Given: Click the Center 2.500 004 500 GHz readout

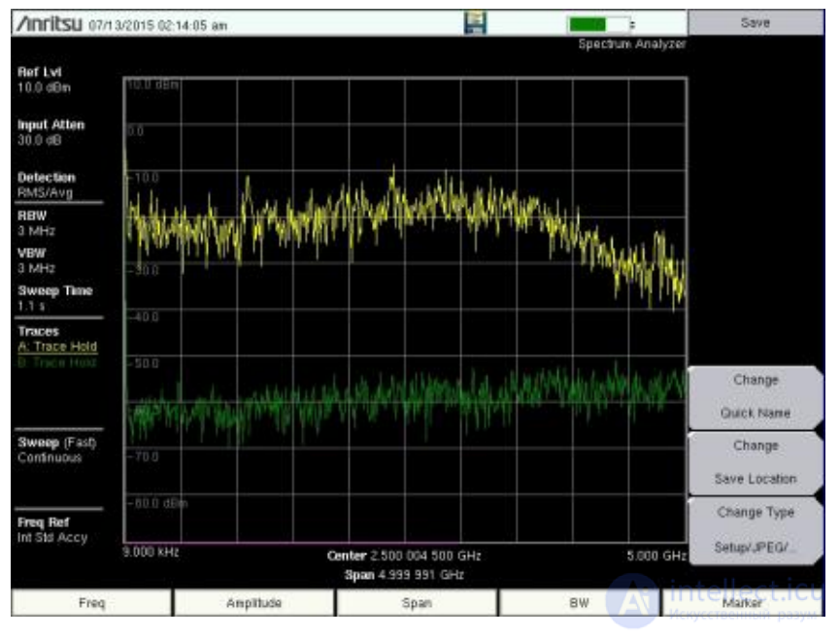Looking at the screenshot, I should point(404,556).
